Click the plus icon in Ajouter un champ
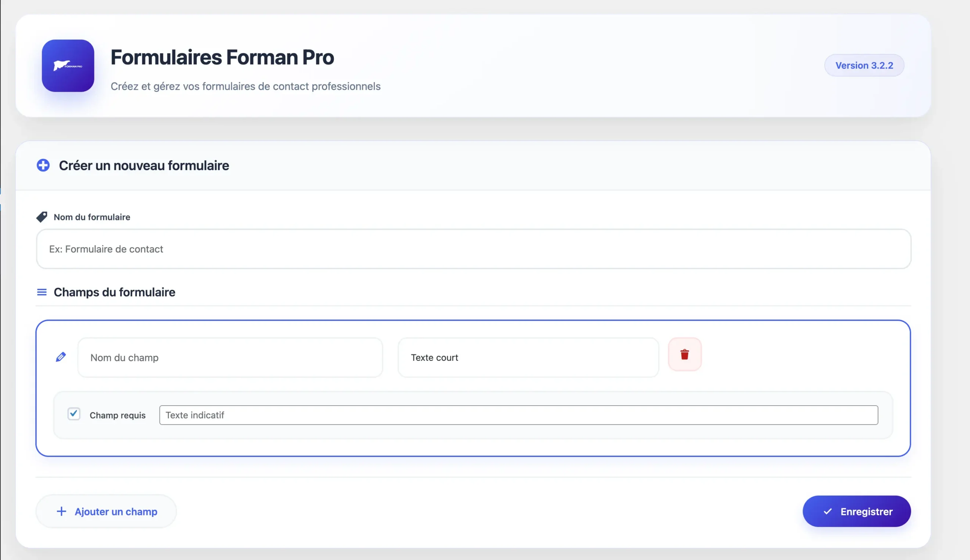 61,511
